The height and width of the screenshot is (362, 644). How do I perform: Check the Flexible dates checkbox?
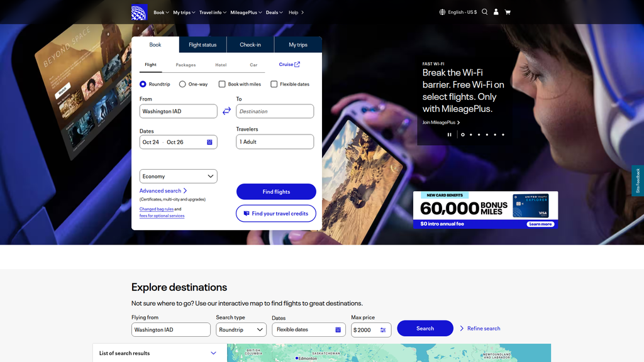274,84
